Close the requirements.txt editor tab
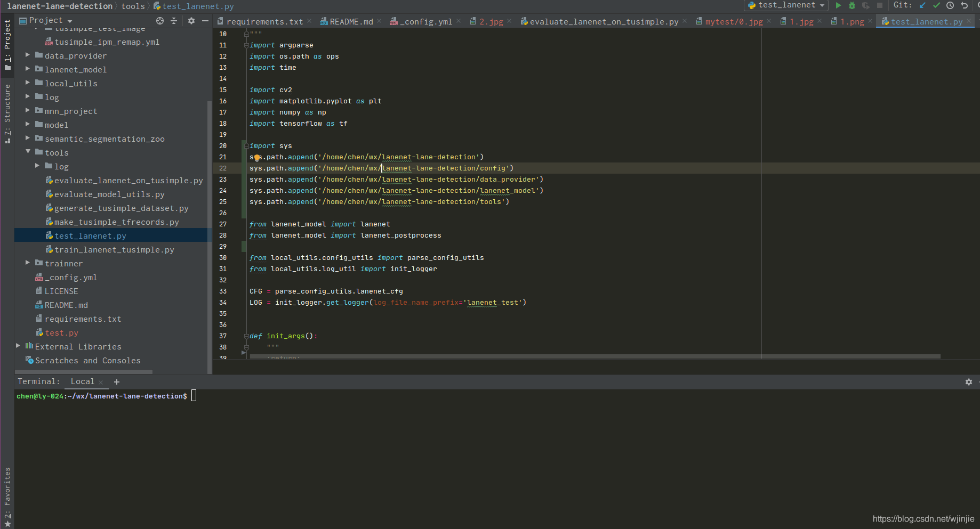 tap(308, 21)
